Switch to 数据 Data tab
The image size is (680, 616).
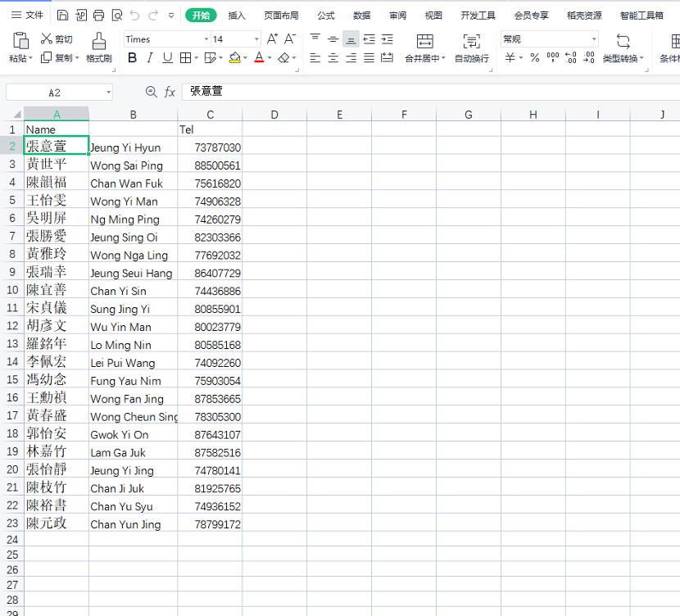tap(361, 16)
